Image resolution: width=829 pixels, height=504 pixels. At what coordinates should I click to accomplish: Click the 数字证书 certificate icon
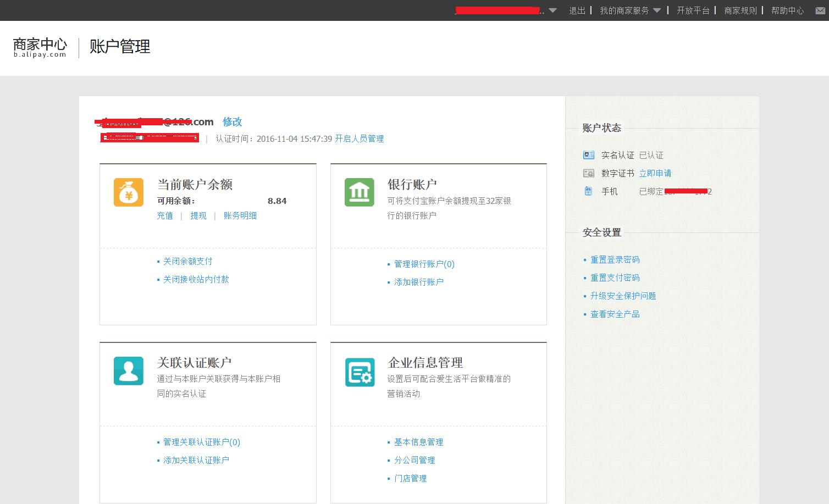[589, 173]
